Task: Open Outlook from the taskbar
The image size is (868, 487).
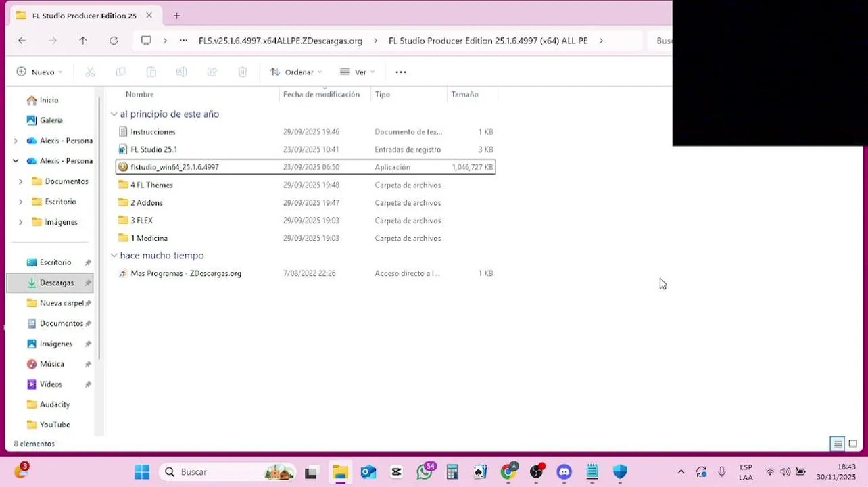Action: 368,471
